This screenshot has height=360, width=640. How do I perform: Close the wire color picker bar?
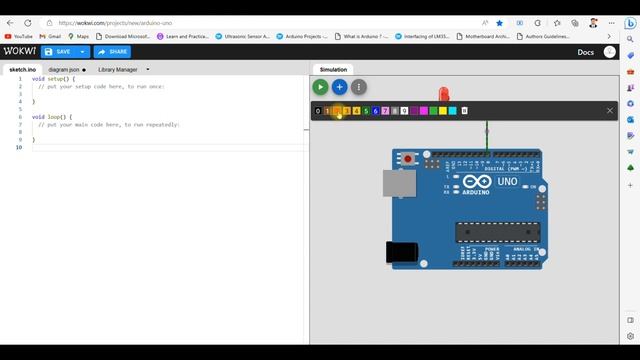point(610,111)
